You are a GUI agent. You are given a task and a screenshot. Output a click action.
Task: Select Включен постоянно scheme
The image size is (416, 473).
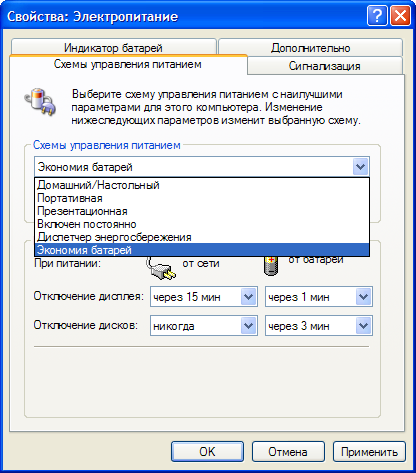click(x=202, y=224)
